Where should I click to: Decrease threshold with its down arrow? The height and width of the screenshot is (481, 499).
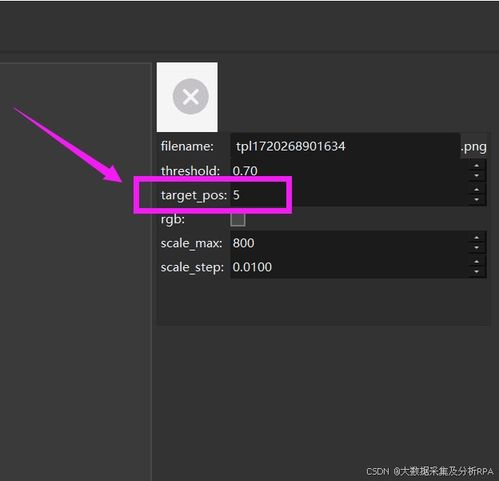(476, 175)
